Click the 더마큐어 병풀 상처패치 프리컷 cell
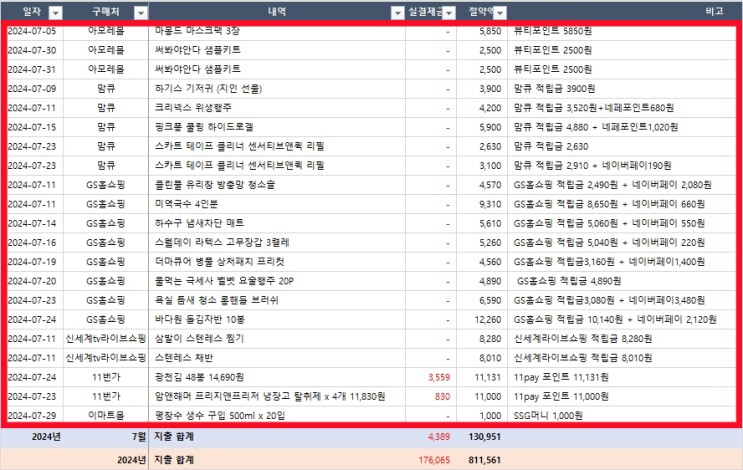743x470 pixels. coord(220,262)
